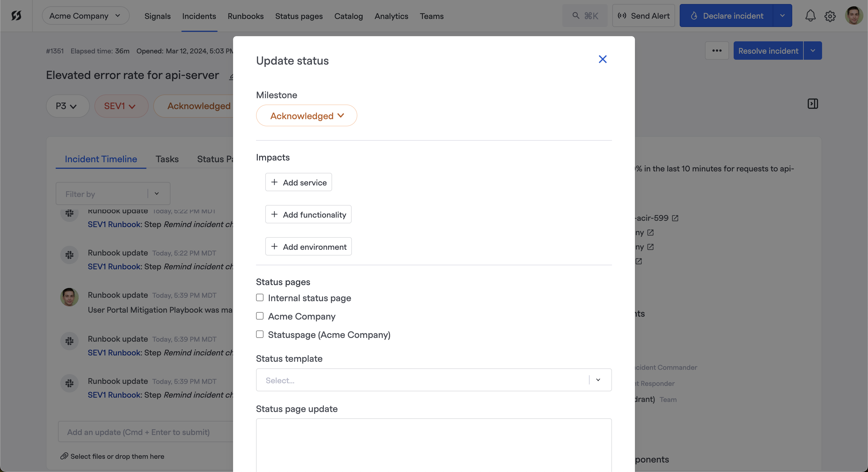Open the settings gear icon

(x=830, y=16)
